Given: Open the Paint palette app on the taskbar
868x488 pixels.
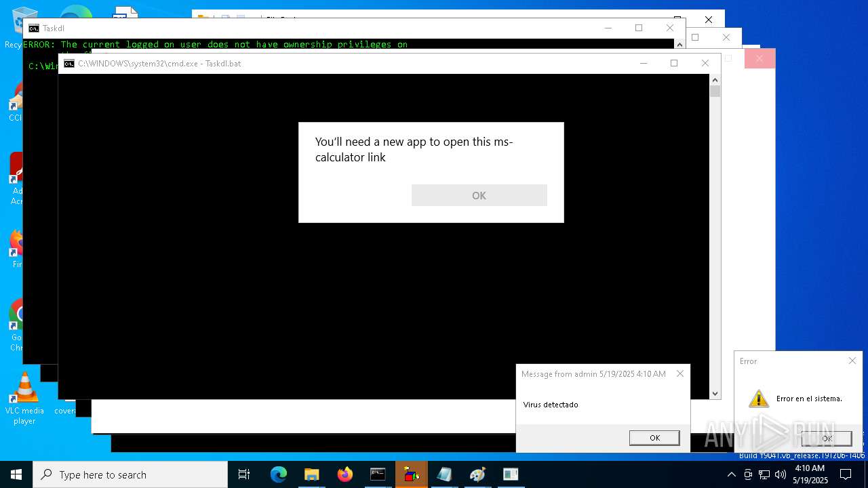Looking at the screenshot, I should (x=477, y=474).
